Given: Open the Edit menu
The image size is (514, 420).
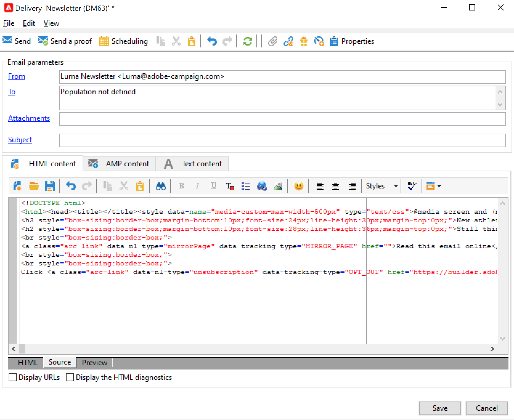Looking at the screenshot, I should (x=29, y=23).
